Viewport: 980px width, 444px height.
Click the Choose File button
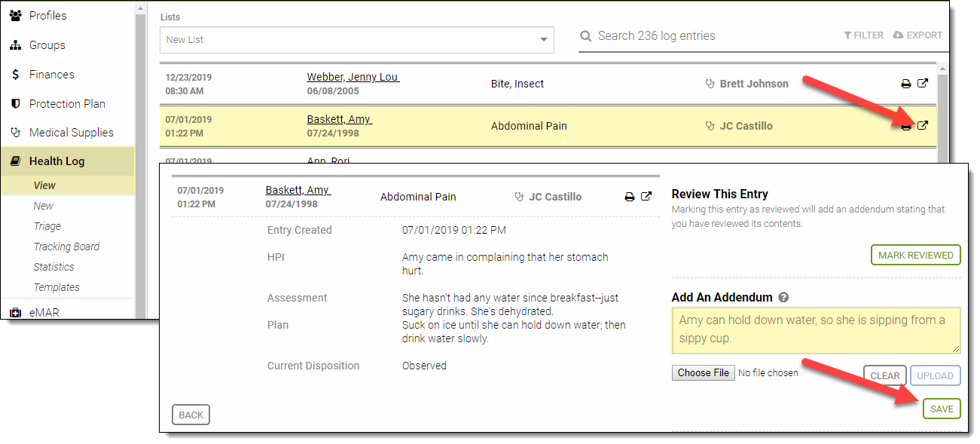pos(704,373)
